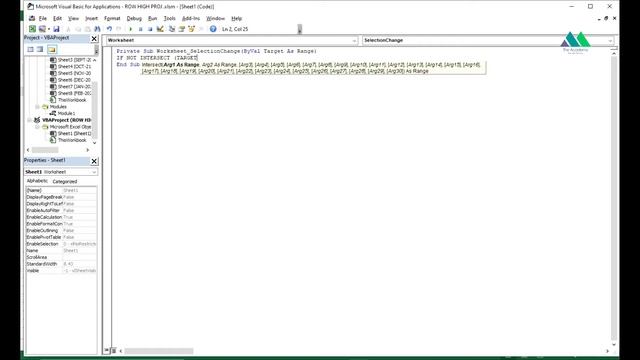
Task: Click the Insert UserForm toolbar icon
Action: tap(42, 29)
